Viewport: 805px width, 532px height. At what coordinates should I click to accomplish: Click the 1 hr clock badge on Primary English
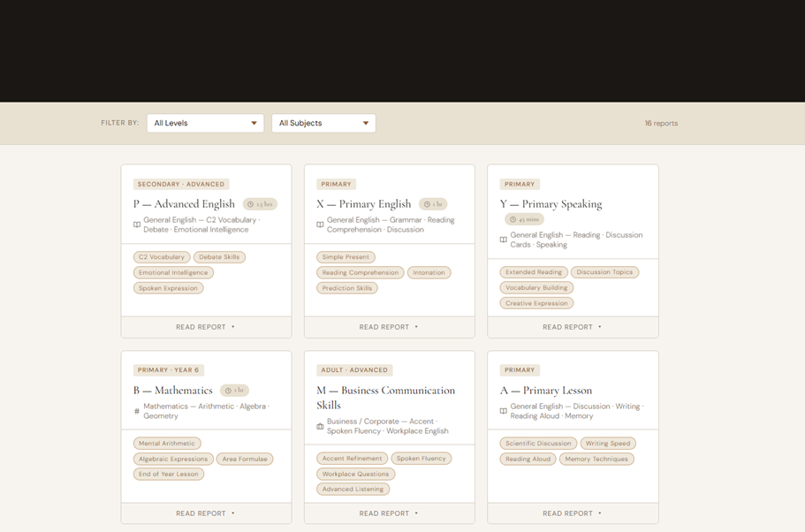point(433,204)
